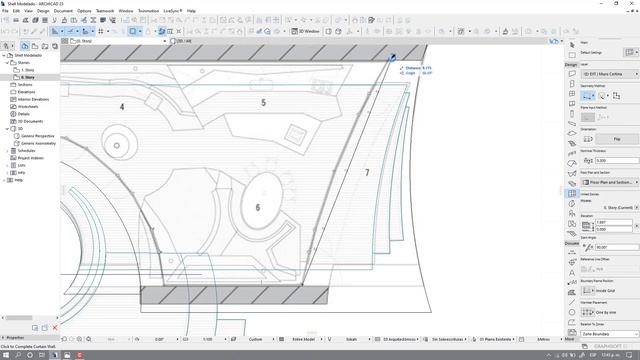The image size is (640, 360).
Task: Select the Line tool in the toolbox
Action: tap(572, 302)
